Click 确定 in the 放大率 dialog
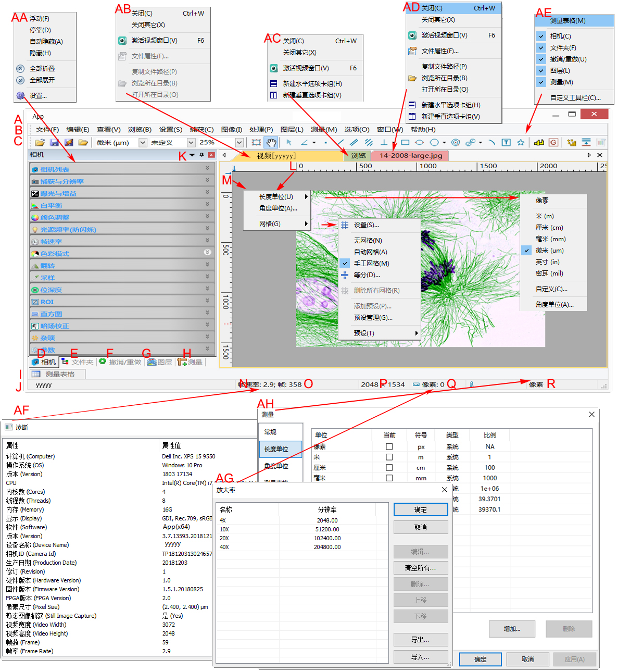The height and width of the screenshot is (672, 630). 421,509
